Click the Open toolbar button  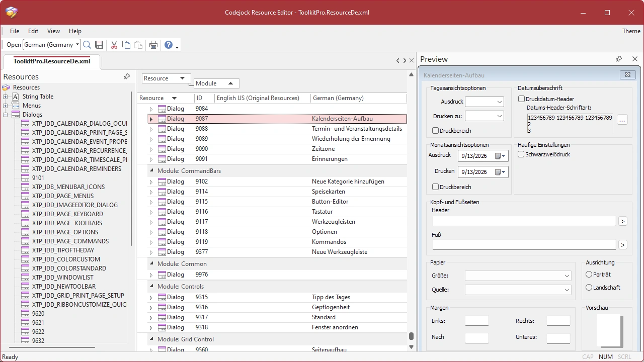click(x=14, y=45)
